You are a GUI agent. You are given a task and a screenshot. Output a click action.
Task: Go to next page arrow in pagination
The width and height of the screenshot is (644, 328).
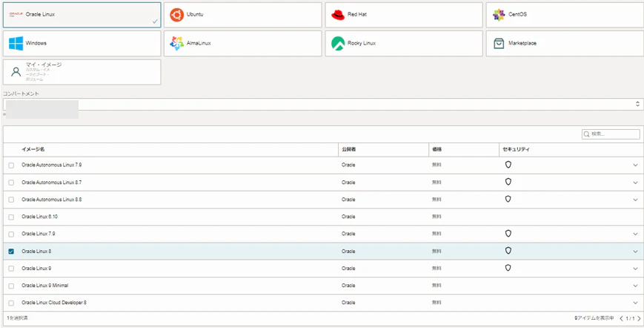tap(639, 318)
